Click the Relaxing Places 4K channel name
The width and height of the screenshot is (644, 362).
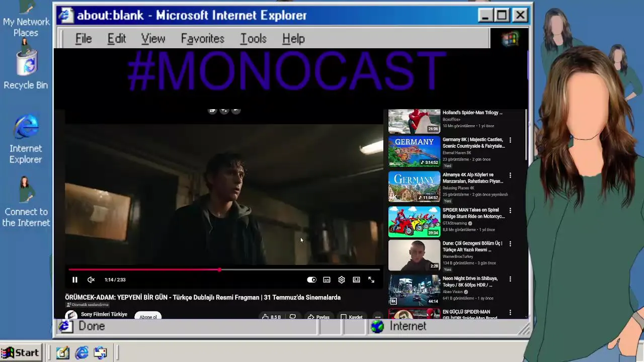(x=458, y=188)
